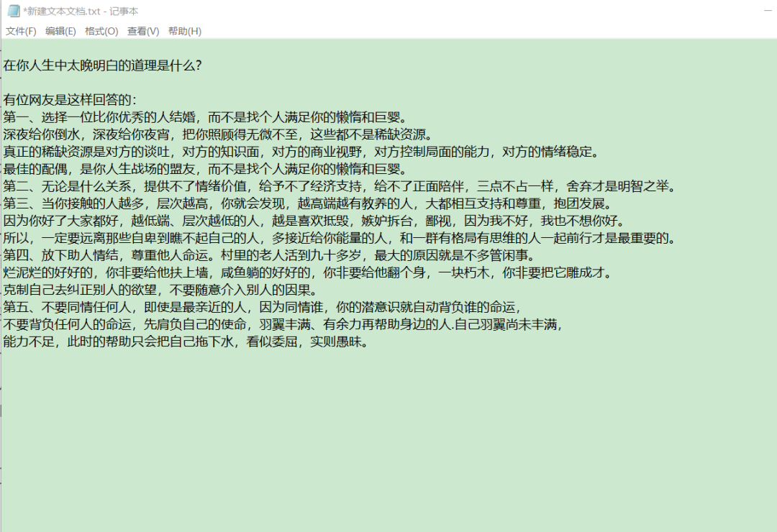The image size is (777, 532).
Task: Click the Notepad icon in the title bar
Action: 11,11
